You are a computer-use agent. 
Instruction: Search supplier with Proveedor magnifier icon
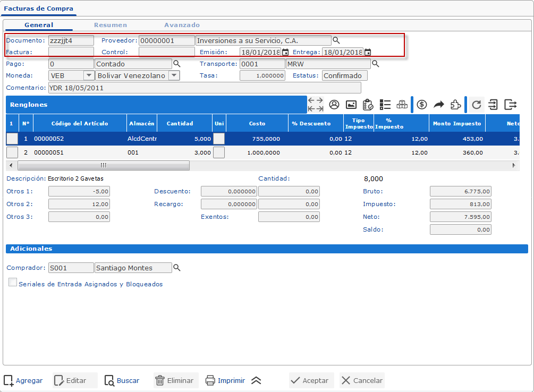(x=336, y=40)
